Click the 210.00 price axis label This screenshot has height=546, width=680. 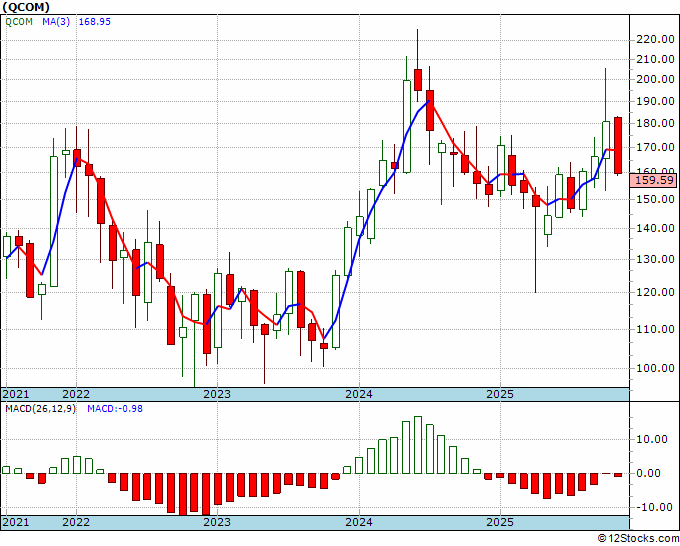[x=655, y=59]
